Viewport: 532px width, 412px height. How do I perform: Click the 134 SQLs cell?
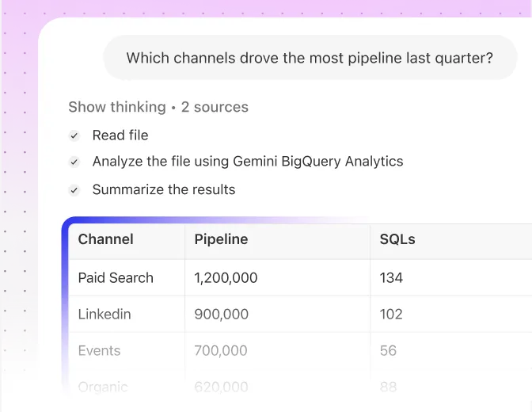click(391, 278)
